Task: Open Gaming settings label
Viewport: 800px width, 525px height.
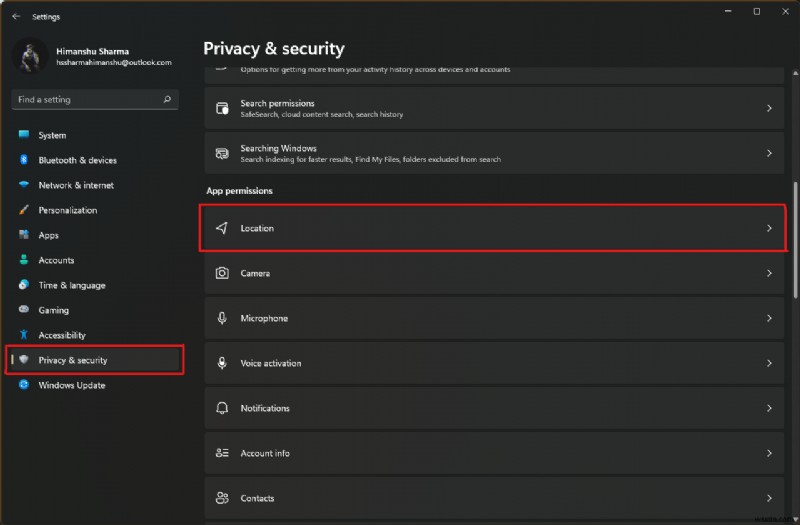Action: point(54,310)
